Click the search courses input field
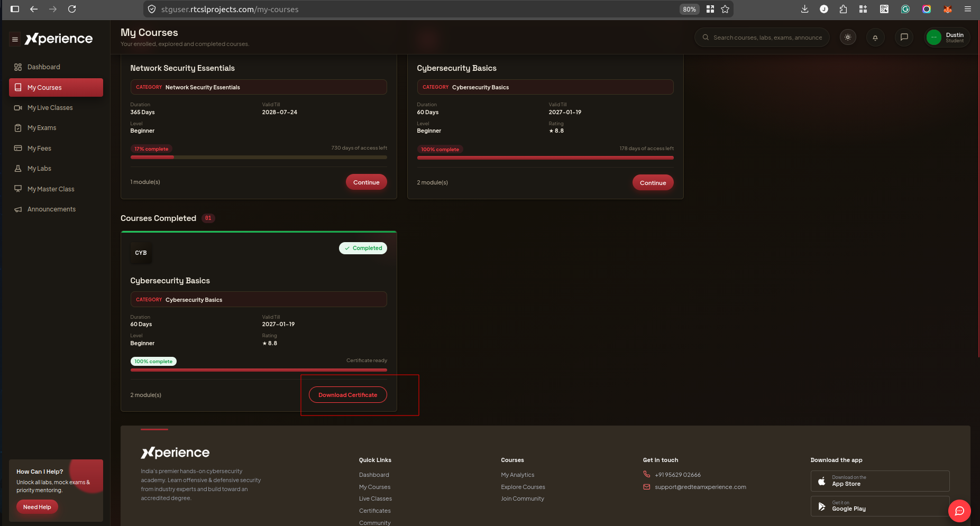Viewport: 980px width, 526px height. pyautogui.click(x=762, y=38)
